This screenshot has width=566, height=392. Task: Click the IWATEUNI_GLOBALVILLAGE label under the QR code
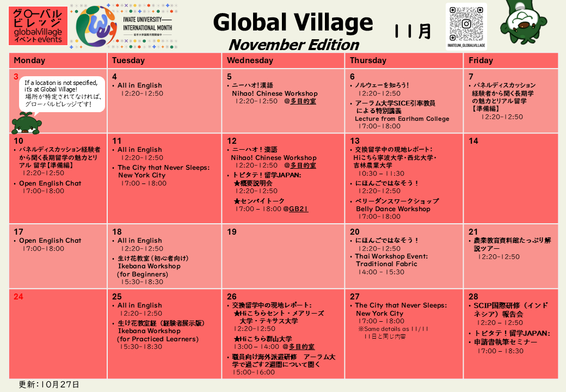[x=466, y=46]
